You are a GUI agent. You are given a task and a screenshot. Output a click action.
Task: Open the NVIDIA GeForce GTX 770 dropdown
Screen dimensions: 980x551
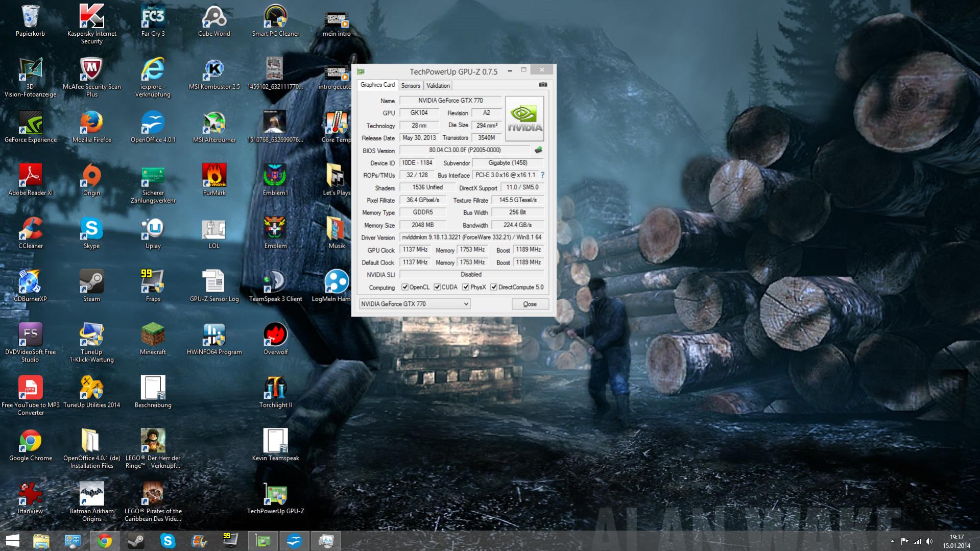click(x=414, y=304)
